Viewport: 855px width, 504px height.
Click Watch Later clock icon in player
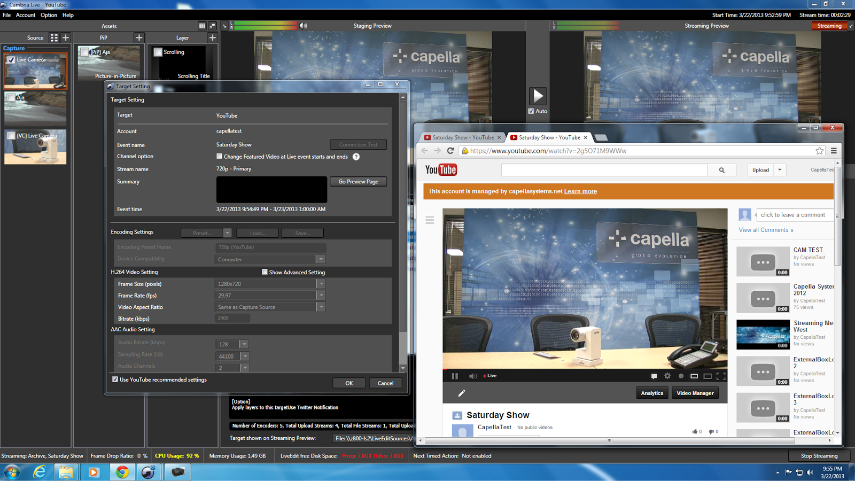[681, 376]
